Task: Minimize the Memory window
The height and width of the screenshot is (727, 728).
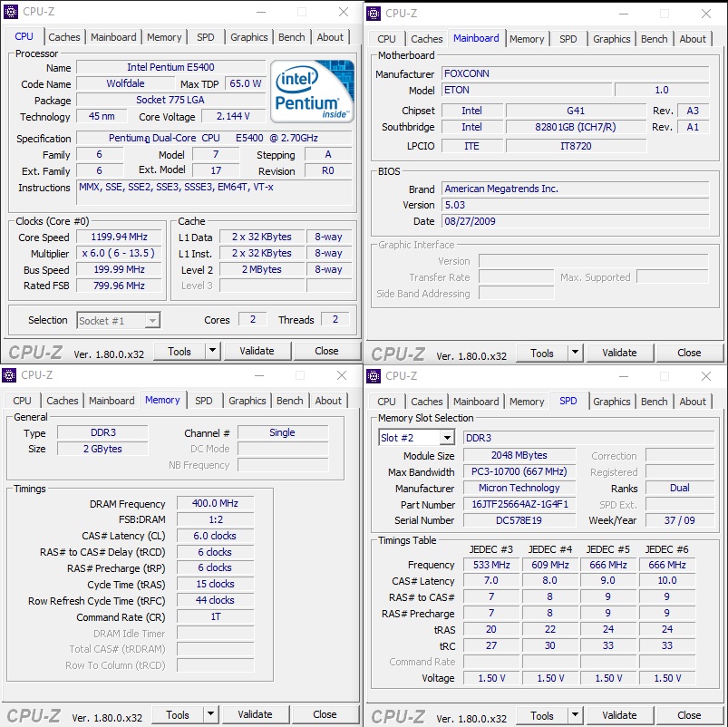Action: (x=259, y=375)
